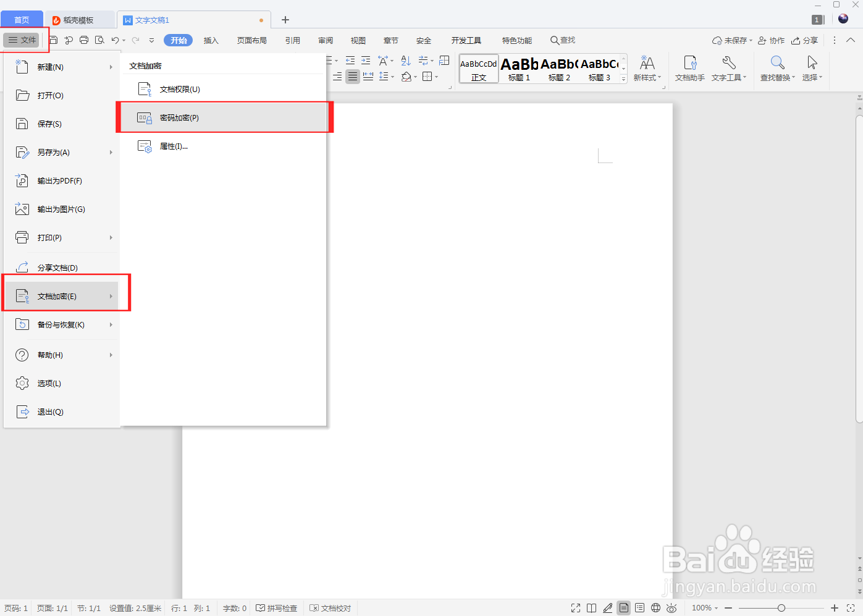Expand the 帮助(H) submenu arrow

click(x=111, y=355)
